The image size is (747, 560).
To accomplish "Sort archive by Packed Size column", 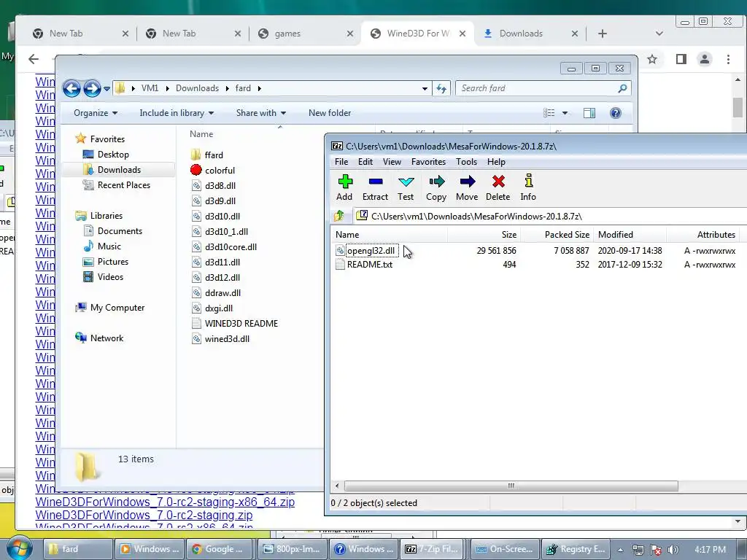I will pyautogui.click(x=556, y=234).
